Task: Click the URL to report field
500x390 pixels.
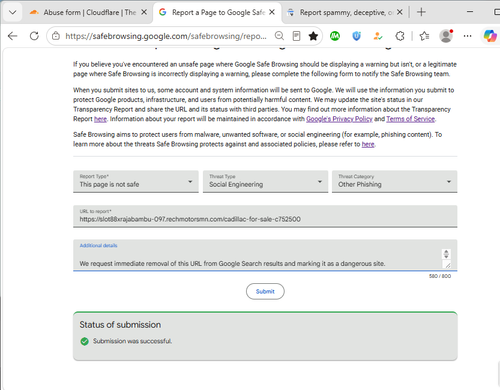Action: pos(265,216)
